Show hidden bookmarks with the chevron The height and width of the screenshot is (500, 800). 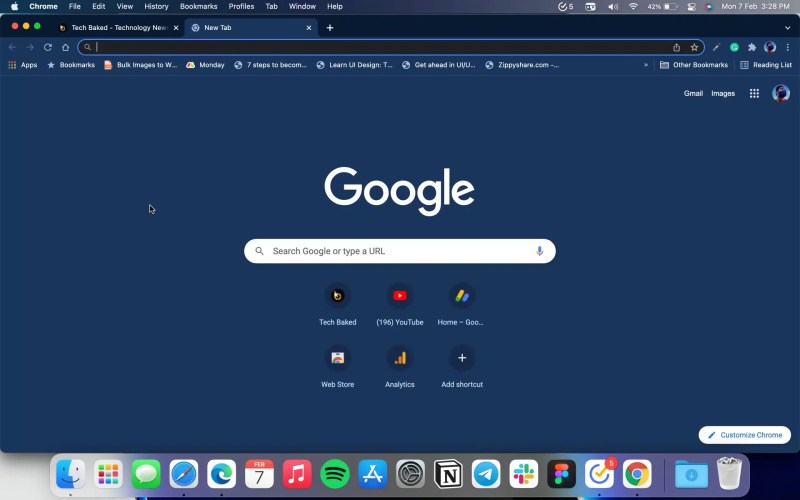click(645, 65)
